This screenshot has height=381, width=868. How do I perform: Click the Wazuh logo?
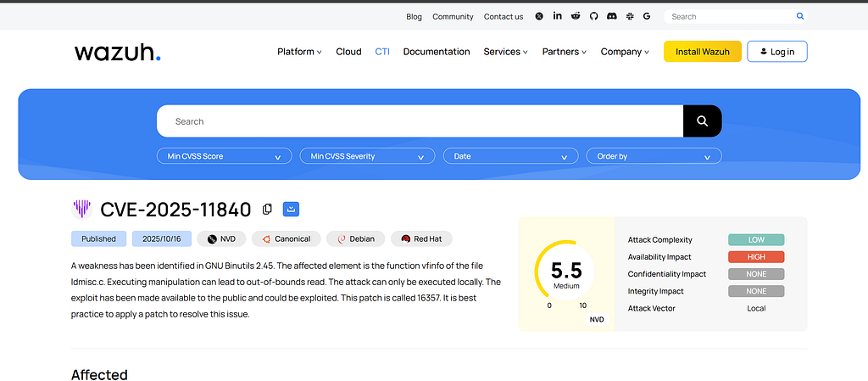pyautogui.click(x=117, y=52)
